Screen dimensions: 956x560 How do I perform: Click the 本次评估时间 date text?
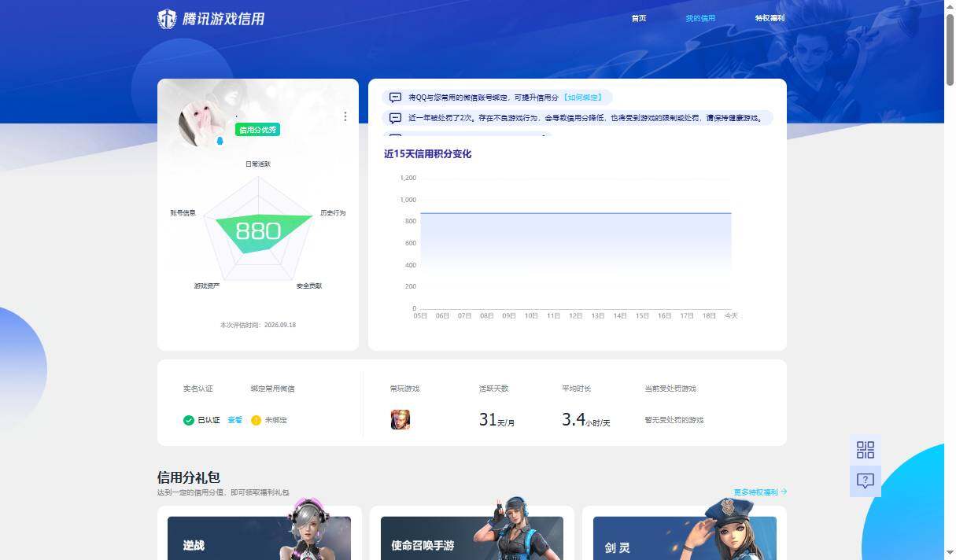pyautogui.click(x=258, y=325)
